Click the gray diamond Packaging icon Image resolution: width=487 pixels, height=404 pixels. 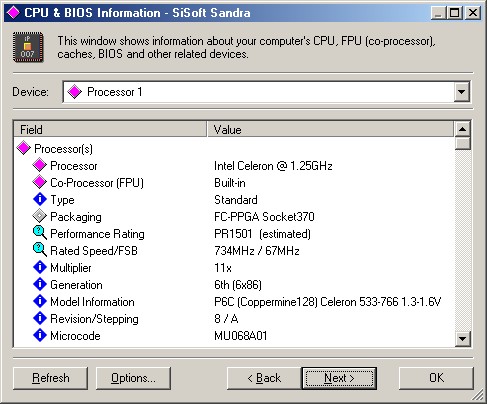pos(40,216)
